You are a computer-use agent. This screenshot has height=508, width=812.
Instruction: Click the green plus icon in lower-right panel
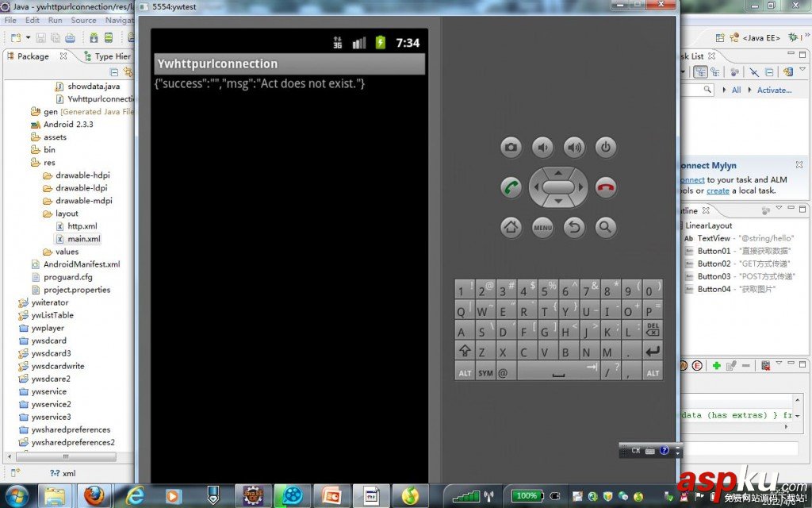pyautogui.click(x=716, y=365)
